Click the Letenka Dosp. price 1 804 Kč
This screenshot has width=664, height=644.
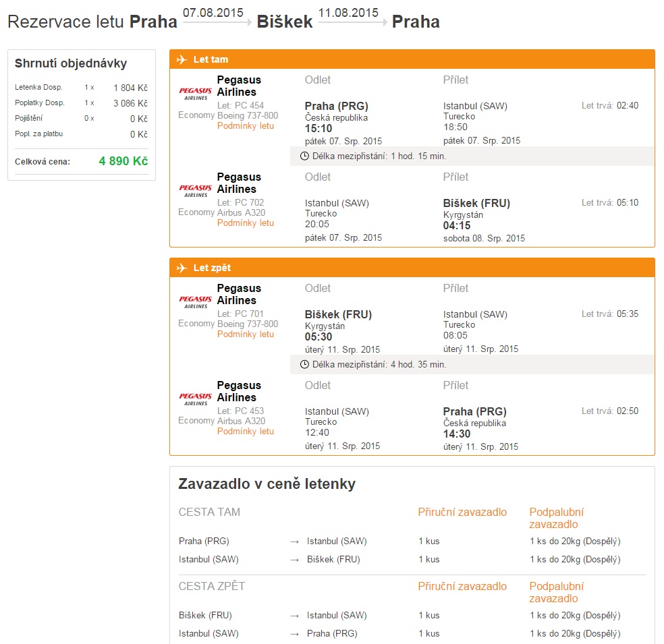pos(130,88)
